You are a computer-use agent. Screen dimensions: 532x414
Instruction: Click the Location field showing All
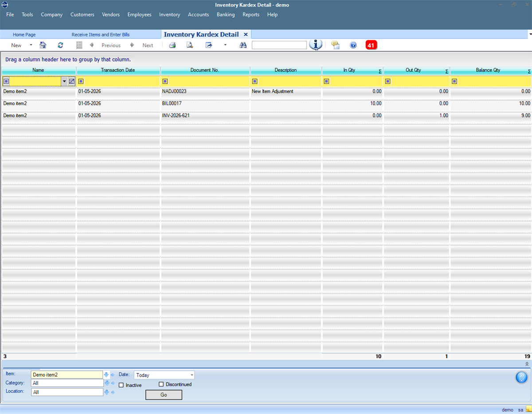[67, 392]
